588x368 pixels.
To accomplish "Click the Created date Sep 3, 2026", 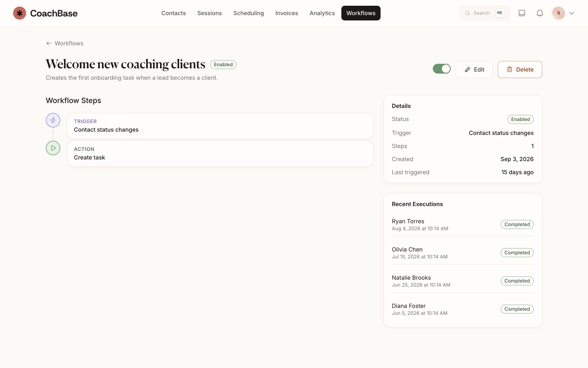I will pos(517,159).
